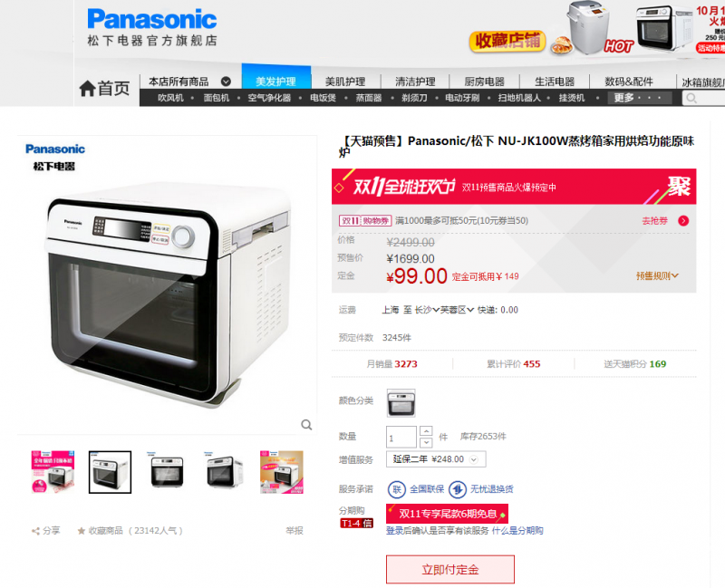Click the red arrow circle beside 去抢券
The image size is (725, 588).
(683, 220)
